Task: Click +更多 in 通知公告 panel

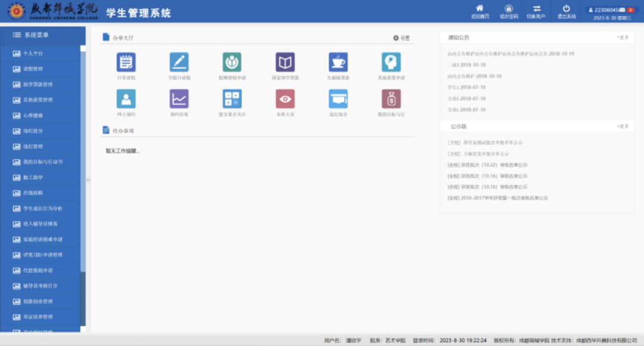Action: click(x=623, y=38)
